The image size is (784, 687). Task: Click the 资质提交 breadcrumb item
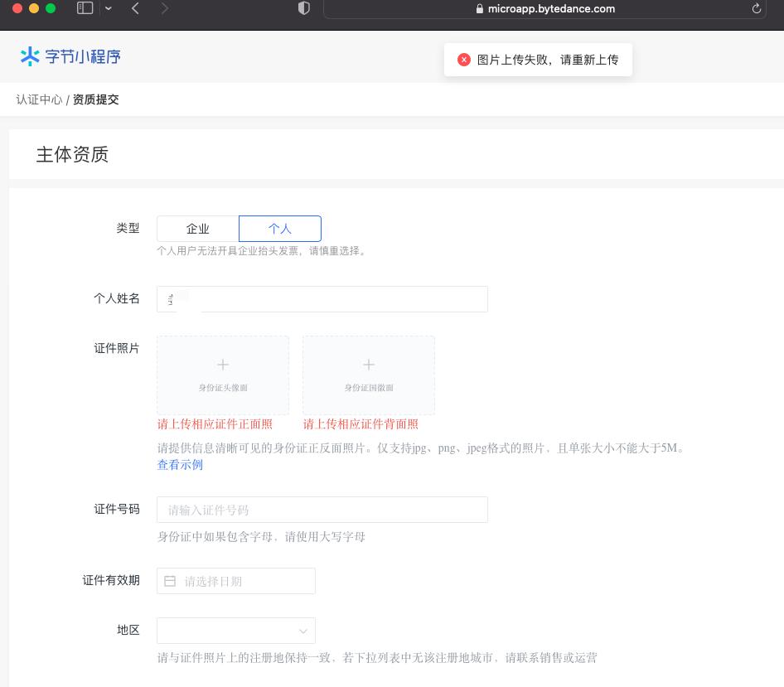click(x=96, y=99)
